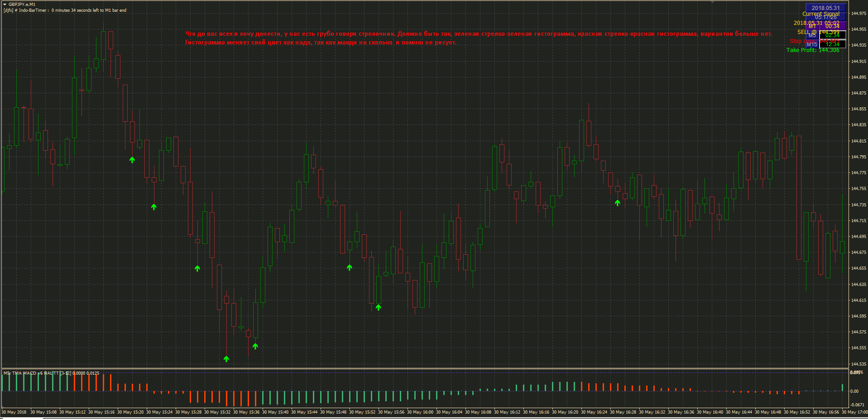Select the lowest green buy arrow on chart
Image resolution: width=868 pixels, height=419 pixels.
click(x=226, y=359)
